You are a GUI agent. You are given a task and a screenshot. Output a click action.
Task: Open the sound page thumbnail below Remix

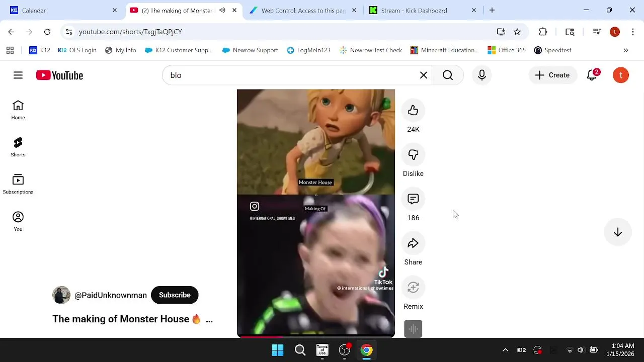[x=413, y=329]
